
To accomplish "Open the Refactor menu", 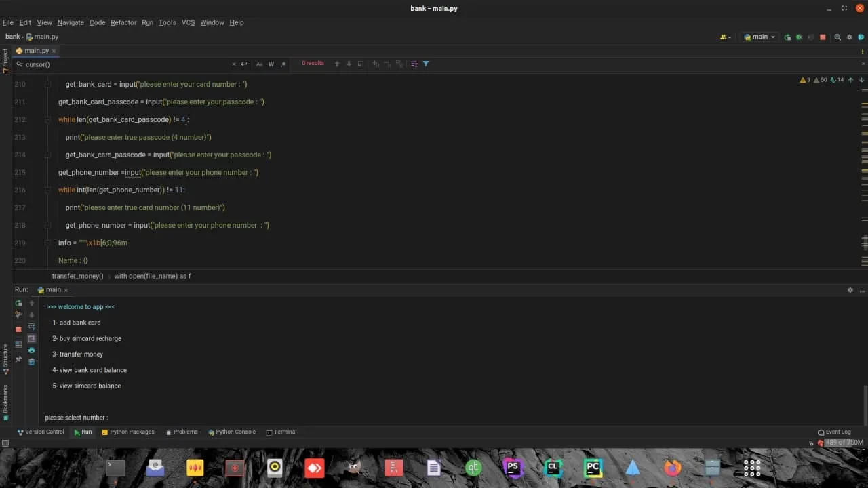I will point(123,22).
